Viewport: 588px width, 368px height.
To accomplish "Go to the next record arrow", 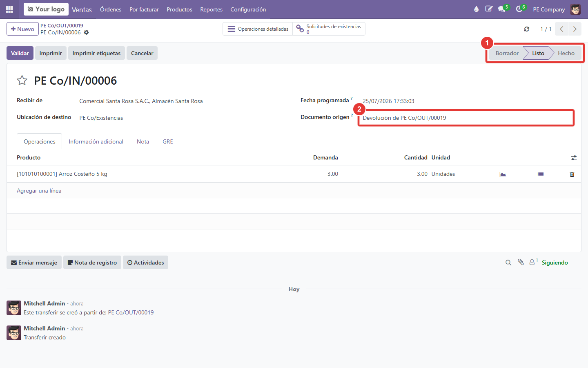I will click(575, 29).
